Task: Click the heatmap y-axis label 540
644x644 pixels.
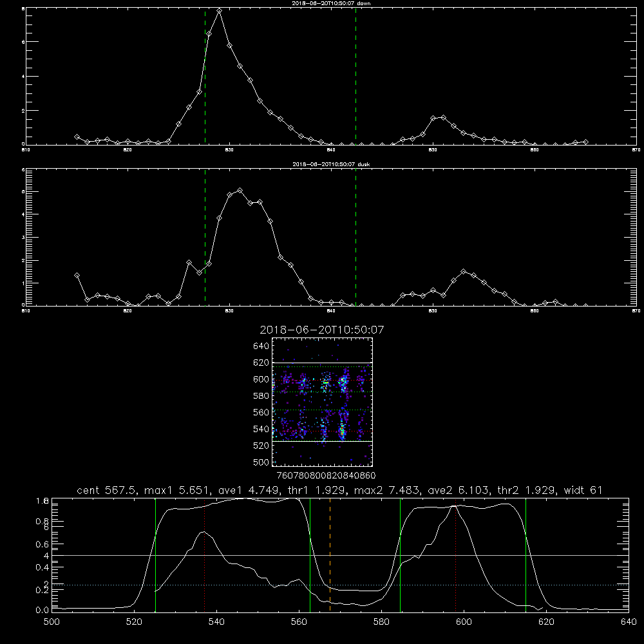Action: [261, 429]
